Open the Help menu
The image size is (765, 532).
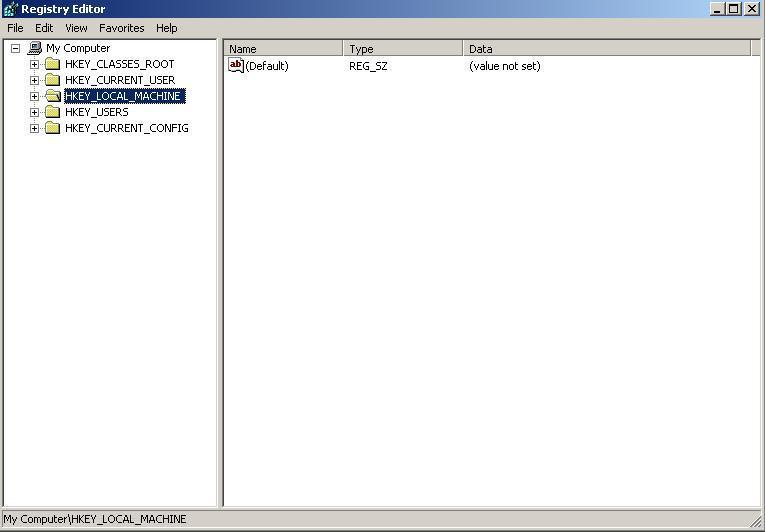pyautogui.click(x=166, y=28)
